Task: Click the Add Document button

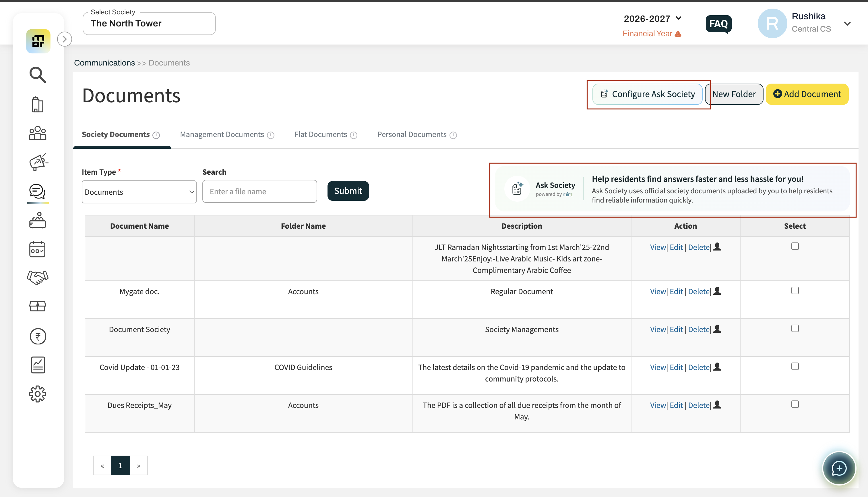Action: (x=807, y=94)
